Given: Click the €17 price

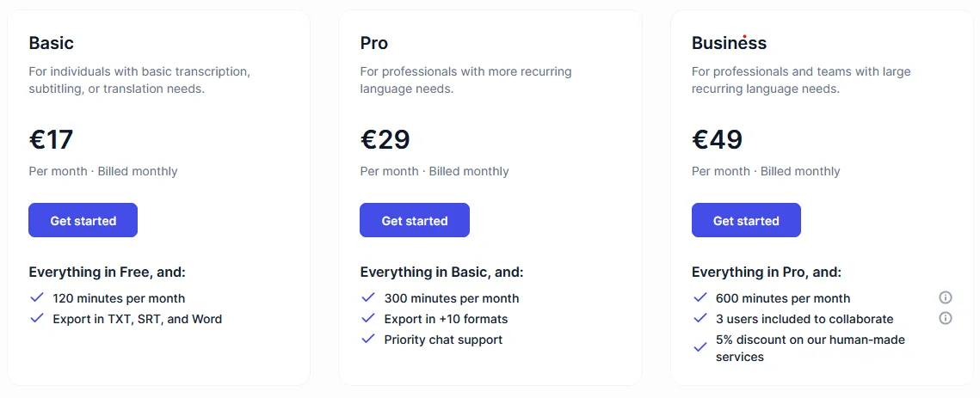Looking at the screenshot, I should pyautogui.click(x=52, y=139).
